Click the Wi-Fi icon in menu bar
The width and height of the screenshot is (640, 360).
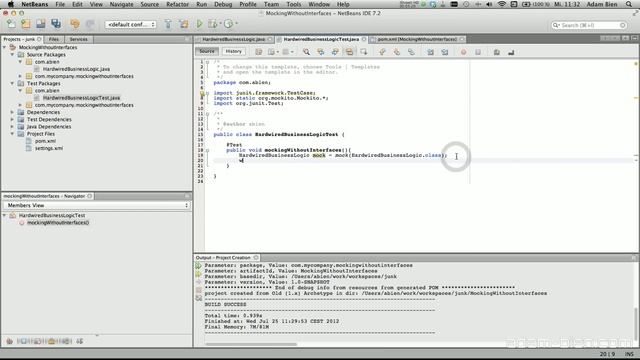502,4
